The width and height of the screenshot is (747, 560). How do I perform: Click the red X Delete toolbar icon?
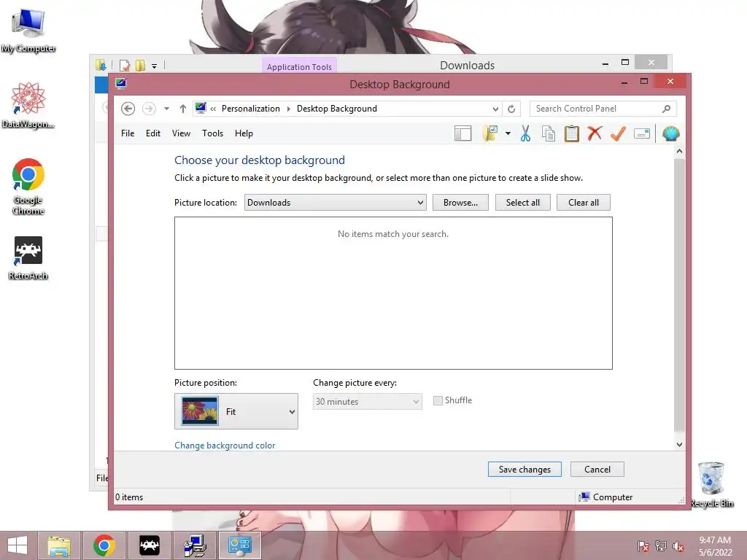coord(595,133)
